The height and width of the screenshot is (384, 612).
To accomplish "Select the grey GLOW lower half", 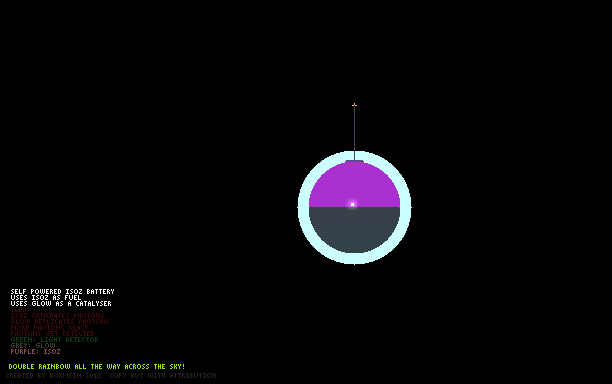I will (354, 229).
